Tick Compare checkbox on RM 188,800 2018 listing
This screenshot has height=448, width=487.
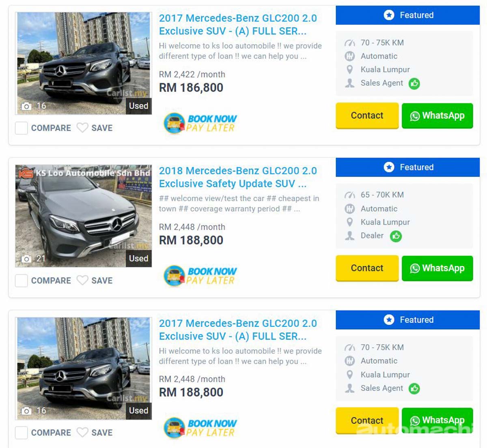click(x=22, y=281)
